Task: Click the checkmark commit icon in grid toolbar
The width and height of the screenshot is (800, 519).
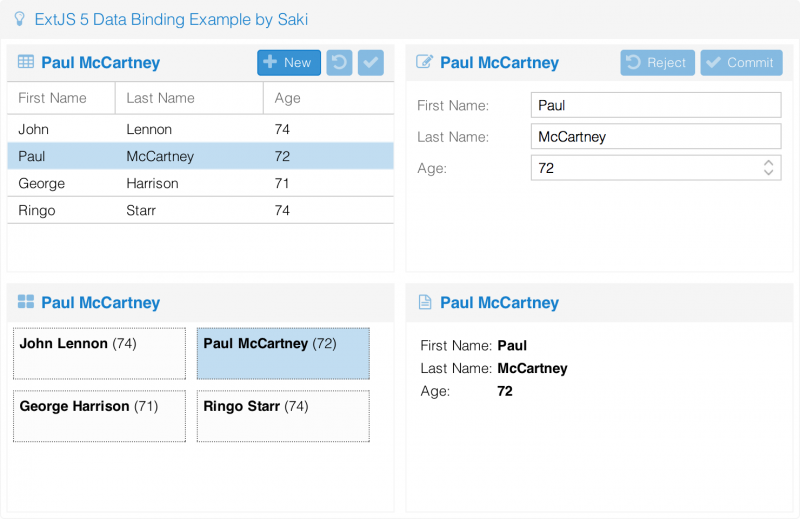Action: coord(371,63)
